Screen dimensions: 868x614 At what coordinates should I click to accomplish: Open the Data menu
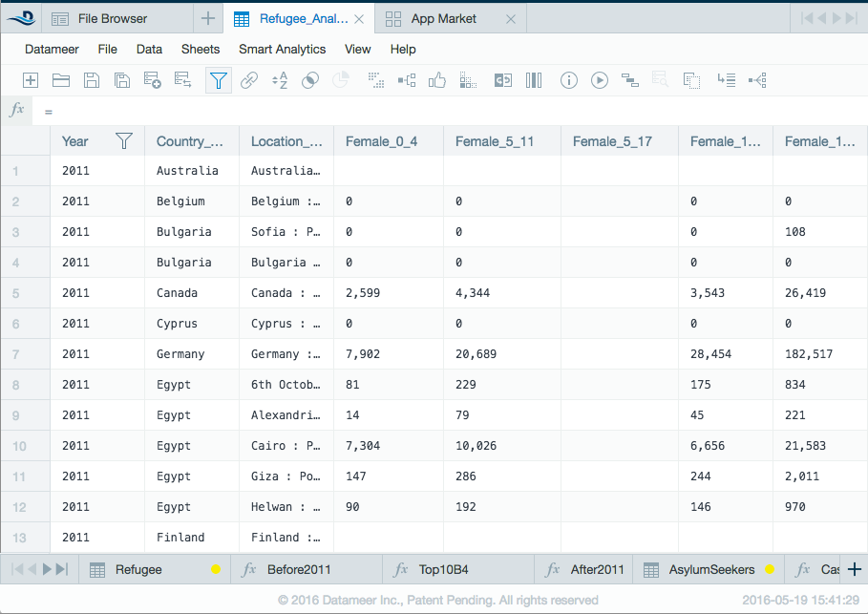pyautogui.click(x=149, y=50)
